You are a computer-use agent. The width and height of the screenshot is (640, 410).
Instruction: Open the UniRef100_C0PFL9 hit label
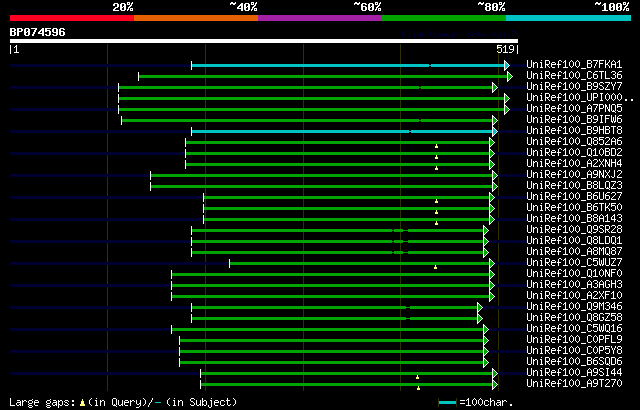(x=574, y=340)
